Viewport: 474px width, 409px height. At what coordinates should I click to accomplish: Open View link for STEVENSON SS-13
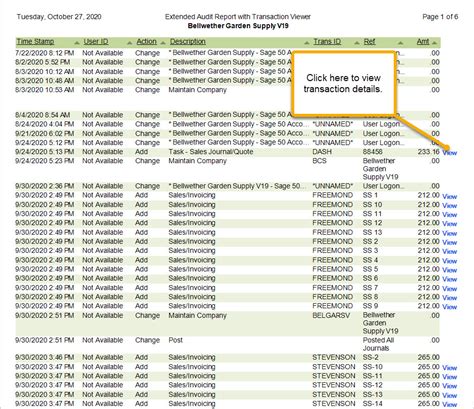449,395
